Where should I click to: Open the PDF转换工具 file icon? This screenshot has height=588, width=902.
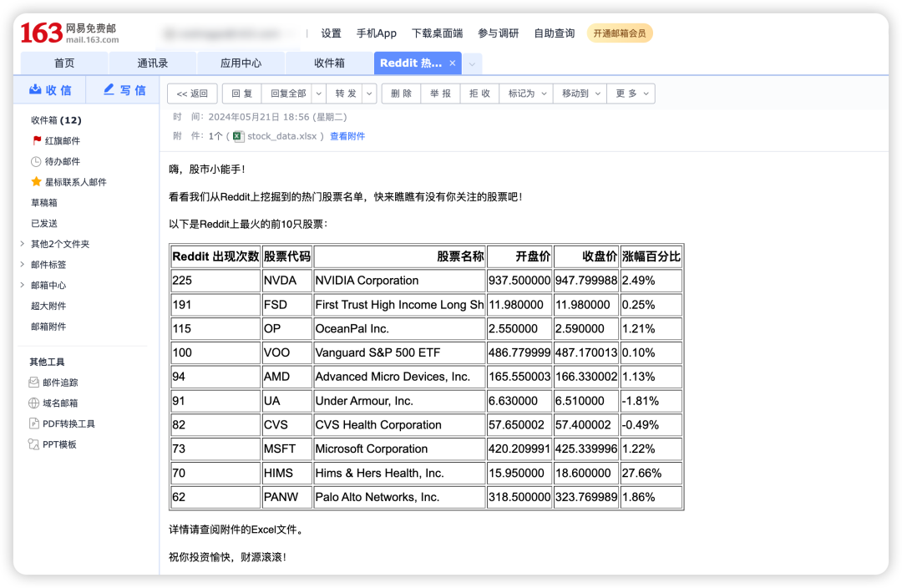[x=34, y=423]
